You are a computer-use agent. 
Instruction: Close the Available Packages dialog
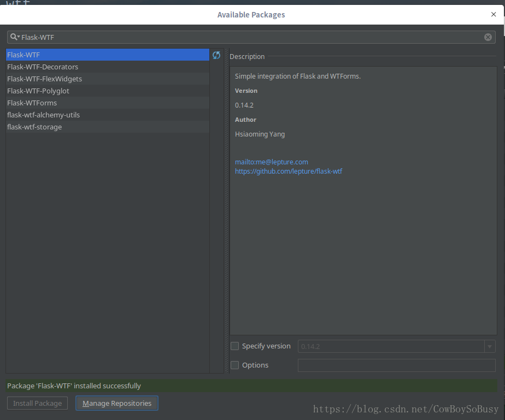tap(494, 15)
